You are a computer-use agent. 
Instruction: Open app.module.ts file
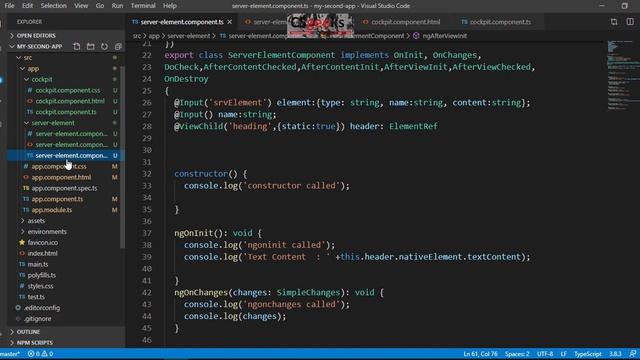coord(52,210)
